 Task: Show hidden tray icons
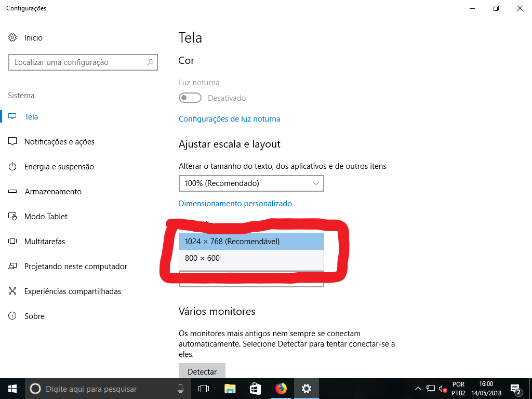pos(418,389)
